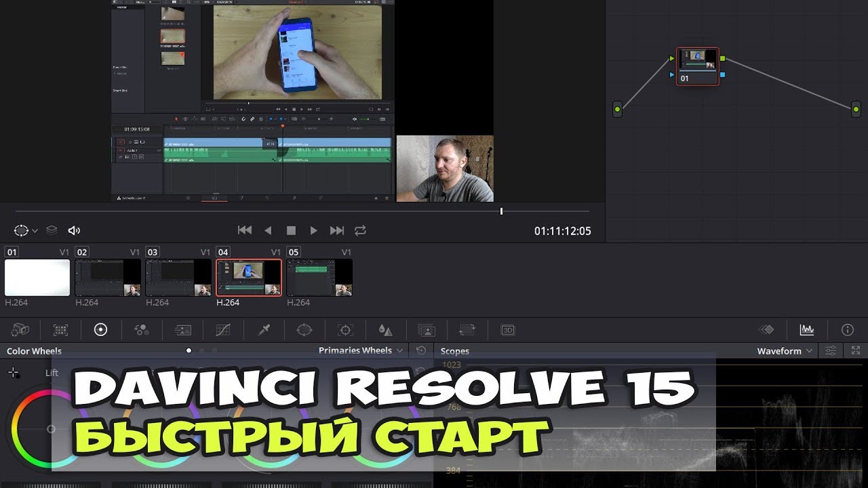Open the Color Match palette
The width and height of the screenshot is (868, 488).
pos(60,330)
